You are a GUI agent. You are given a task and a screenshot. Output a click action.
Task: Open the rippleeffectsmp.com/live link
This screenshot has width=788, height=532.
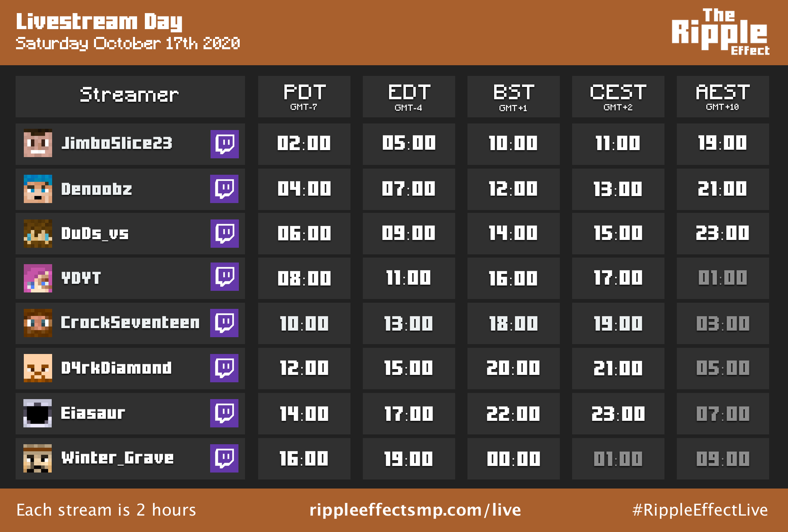tap(415, 510)
